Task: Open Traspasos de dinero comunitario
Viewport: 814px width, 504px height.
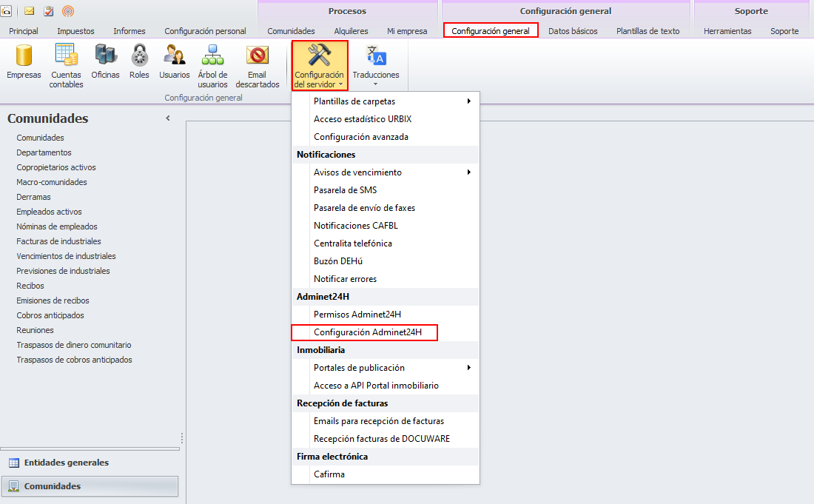Action: [x=74, y=345]
